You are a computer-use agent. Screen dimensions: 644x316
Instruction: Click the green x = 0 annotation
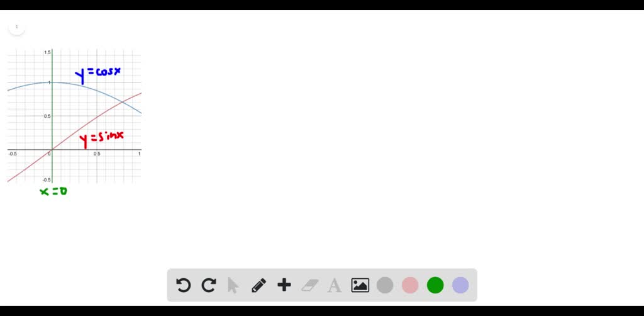pos(53,191)
